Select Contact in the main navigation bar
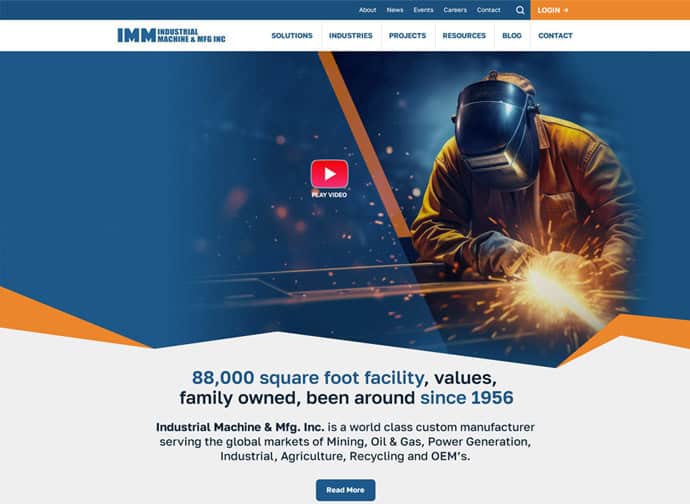 [x=555, y=36]
